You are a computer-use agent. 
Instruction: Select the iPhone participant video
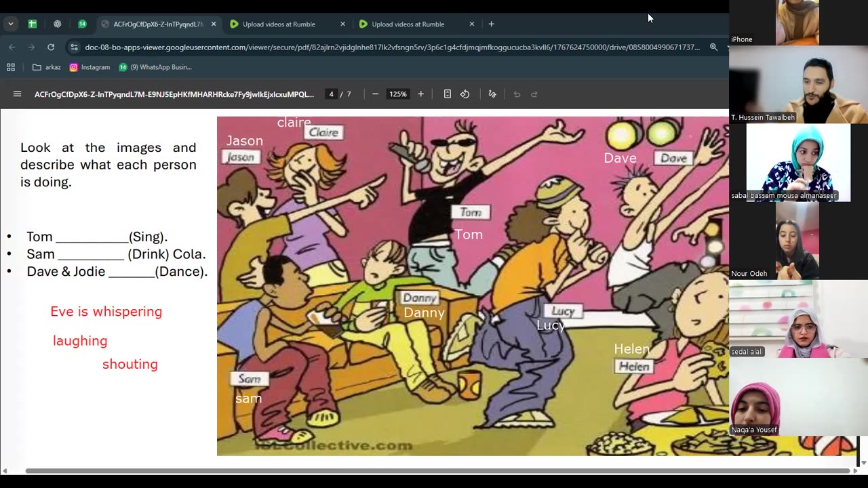pos(797,22)
